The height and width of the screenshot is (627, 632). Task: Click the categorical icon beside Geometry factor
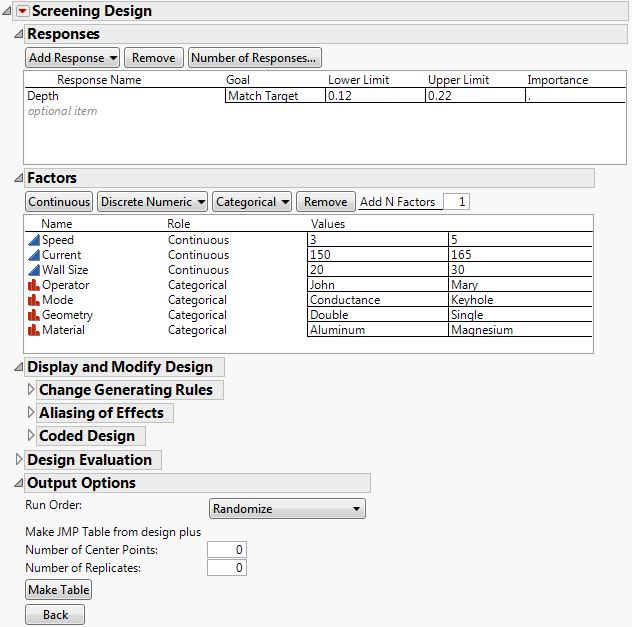click(33, 315)
